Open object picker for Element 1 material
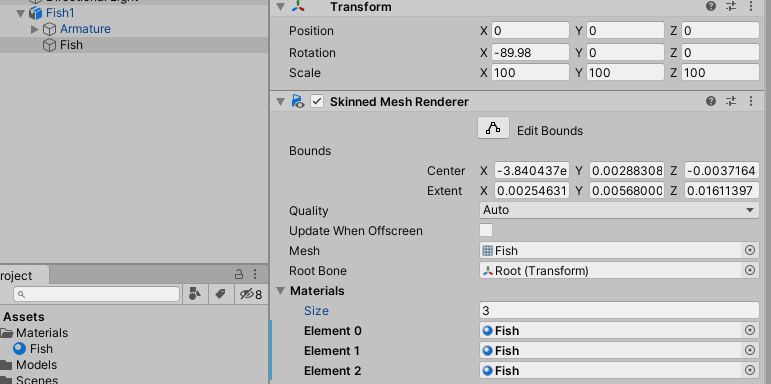The image size is (771, 384). 750,350
